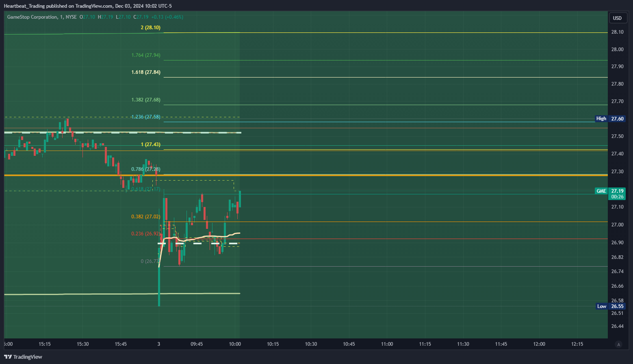Click 15:15 on the time axis
The height and width of the screenshot is (364, 633).
click(45, 344)
